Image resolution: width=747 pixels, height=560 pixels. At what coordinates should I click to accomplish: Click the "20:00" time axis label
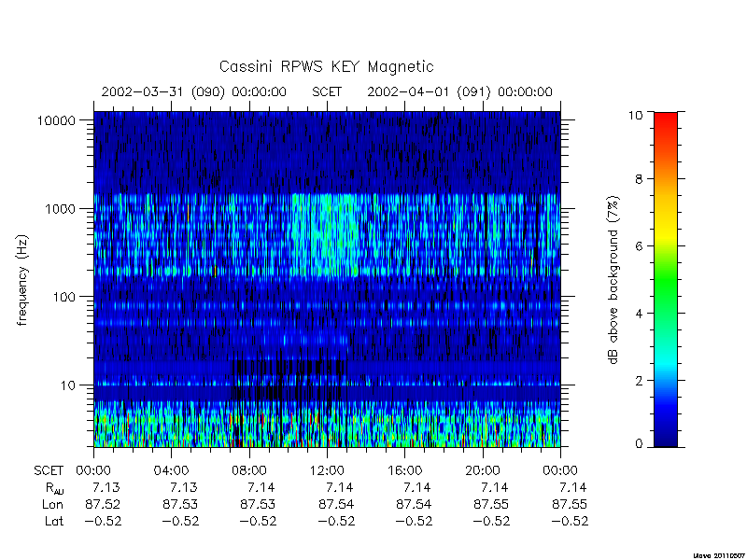(x=482, y=470)
